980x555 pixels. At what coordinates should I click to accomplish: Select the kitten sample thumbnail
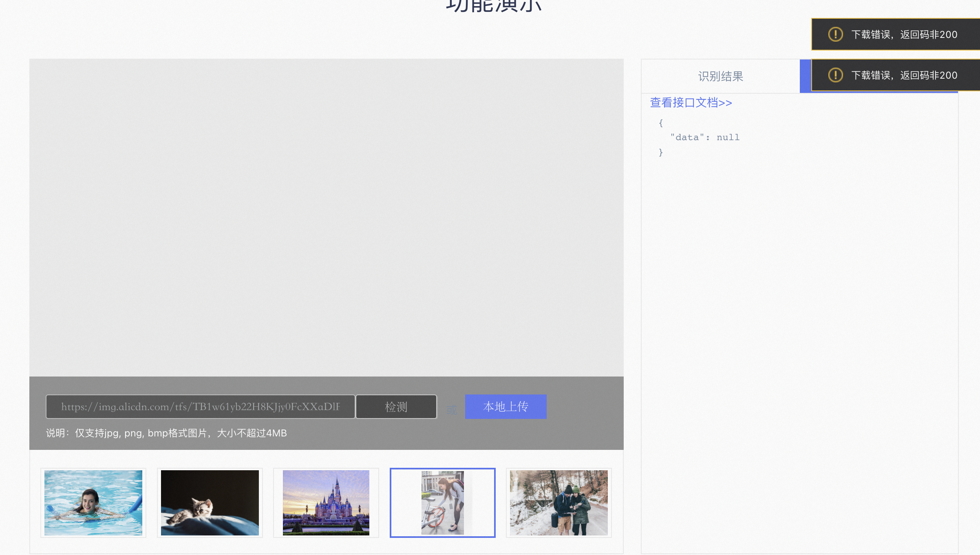coord(210,503)
